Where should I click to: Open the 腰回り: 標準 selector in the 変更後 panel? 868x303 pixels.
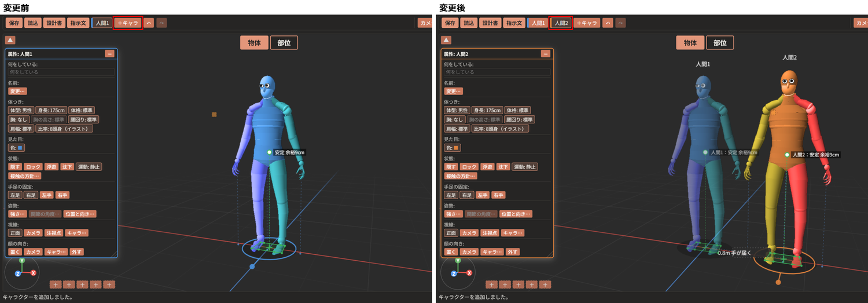pyautogui.click(x=520, y=119)
